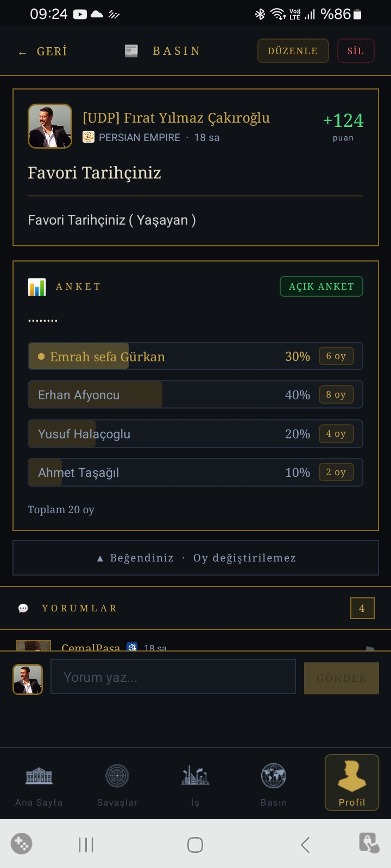This screenshot has width=391, height=868.
Task: Delete the post with SİL
Action: [356, 51]
